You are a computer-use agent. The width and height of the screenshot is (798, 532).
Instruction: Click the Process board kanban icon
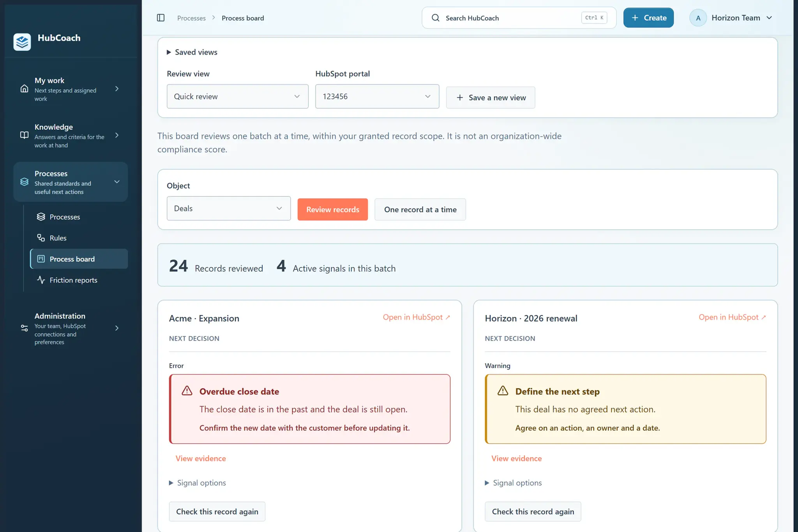(x=41, y=259)
